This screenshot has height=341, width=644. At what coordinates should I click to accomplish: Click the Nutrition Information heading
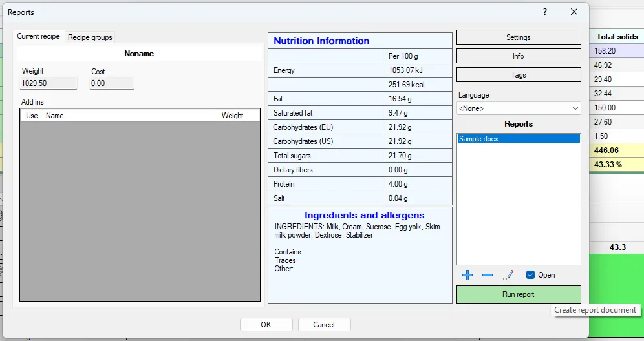[x=321, y=41]
